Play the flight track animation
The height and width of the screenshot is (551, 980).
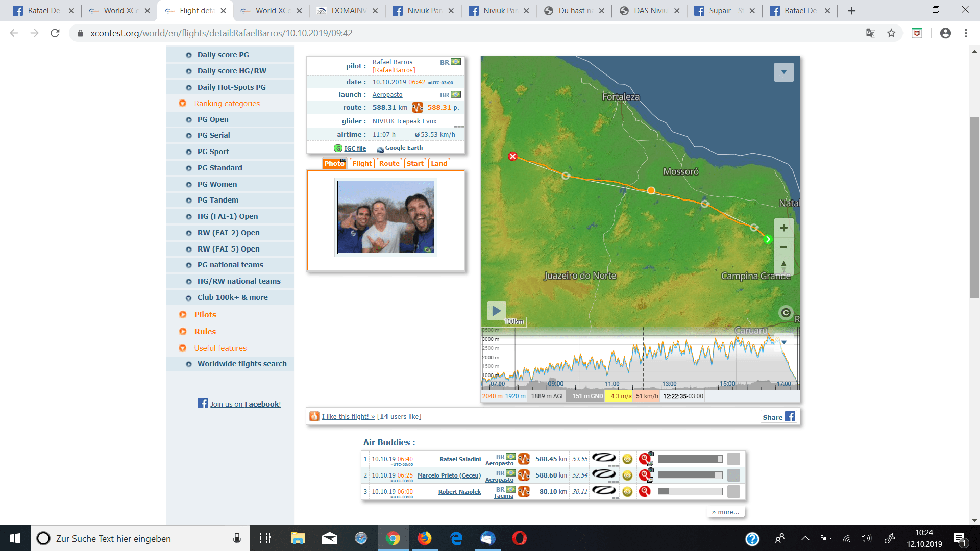pos(496,310)
